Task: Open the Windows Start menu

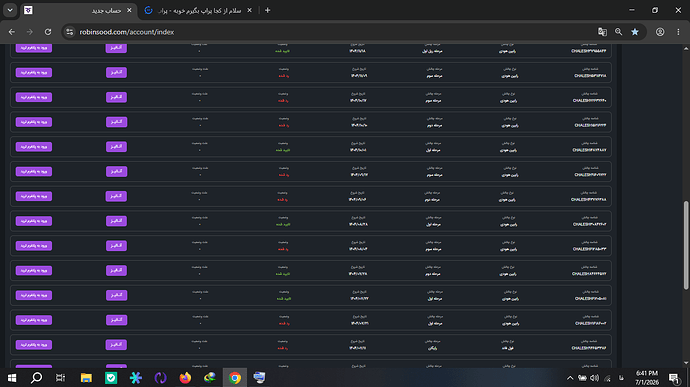Action: click(x=12, y=378)
